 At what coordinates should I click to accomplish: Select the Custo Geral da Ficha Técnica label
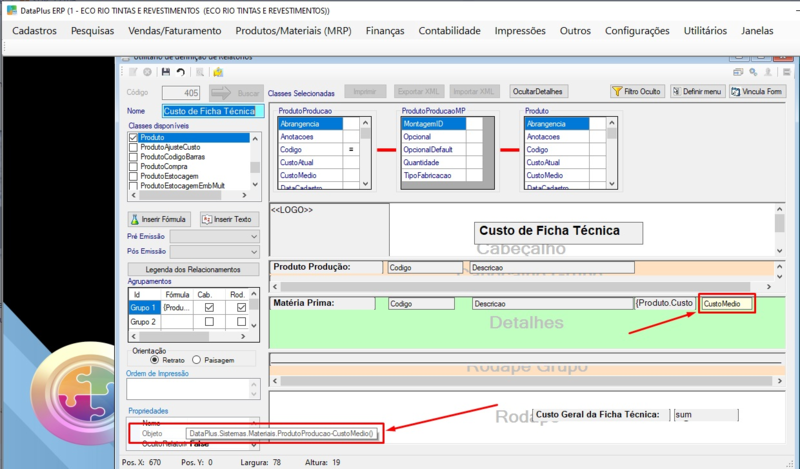point(601,414)
